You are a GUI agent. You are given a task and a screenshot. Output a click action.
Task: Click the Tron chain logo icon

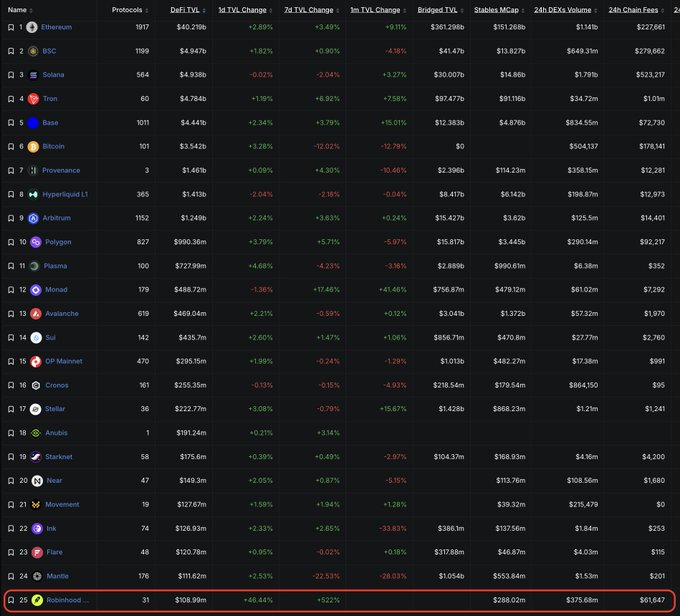tap(33, 99)
